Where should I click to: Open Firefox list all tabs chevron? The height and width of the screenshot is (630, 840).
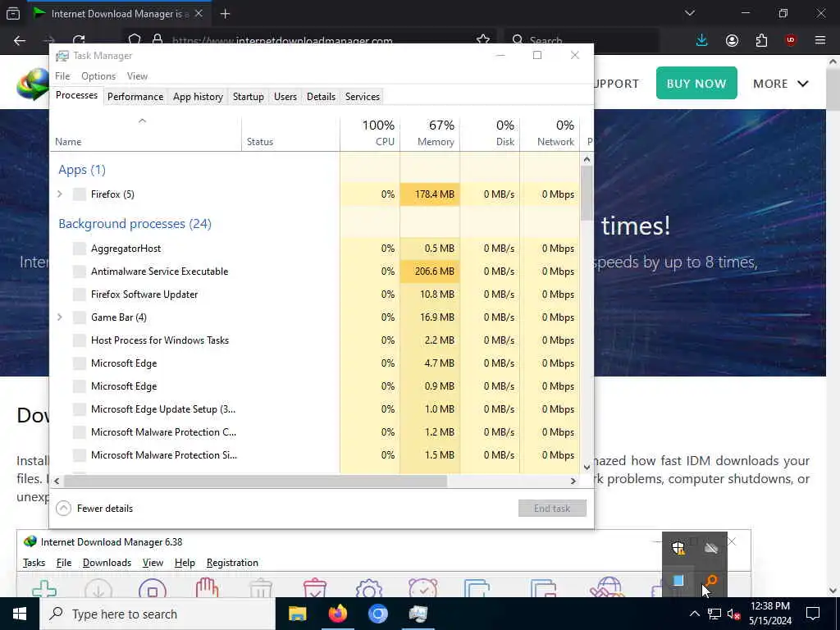pos(690,13)
